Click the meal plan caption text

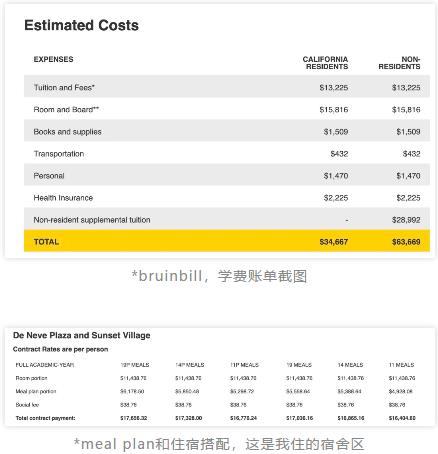pos(219,444)
